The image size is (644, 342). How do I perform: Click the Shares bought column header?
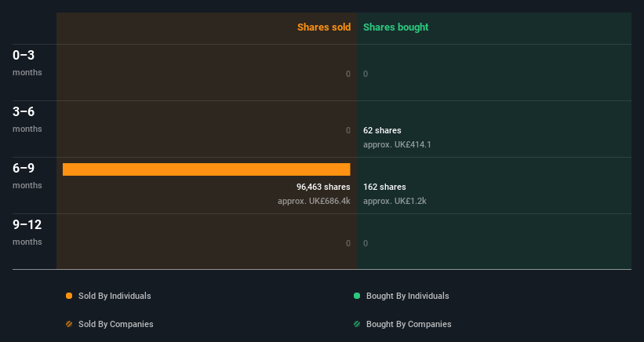(396, 27)
